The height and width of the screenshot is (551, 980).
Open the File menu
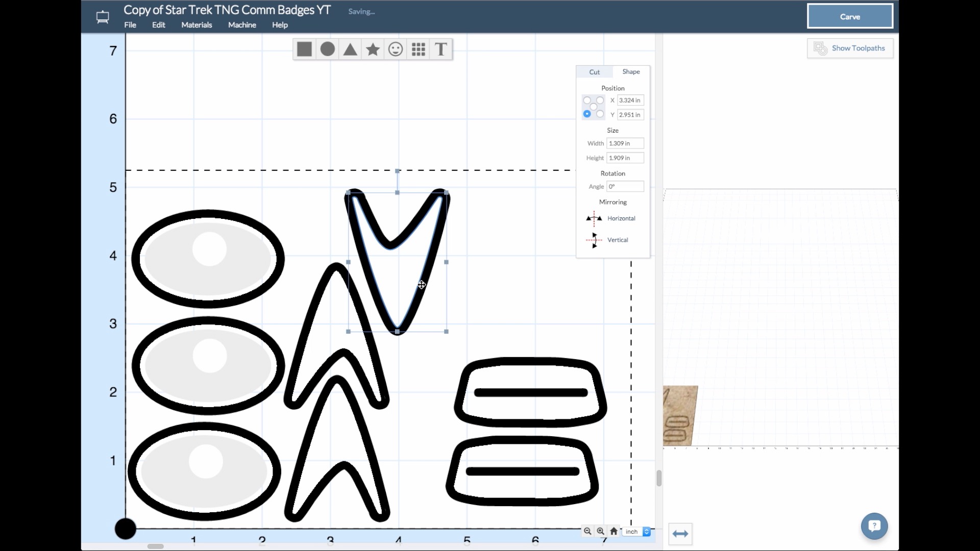coord(131,25)
